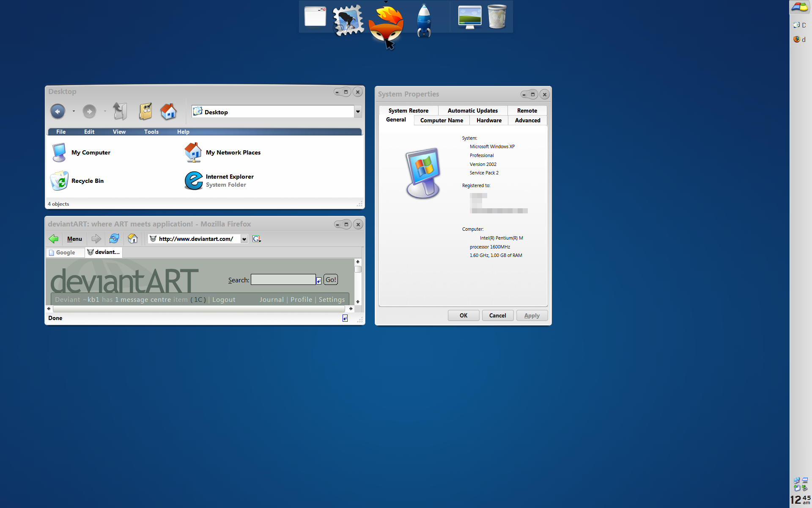Switch to Advanced tab
Image resolution: width=812 pixels, height=508 pixels.
527,120
